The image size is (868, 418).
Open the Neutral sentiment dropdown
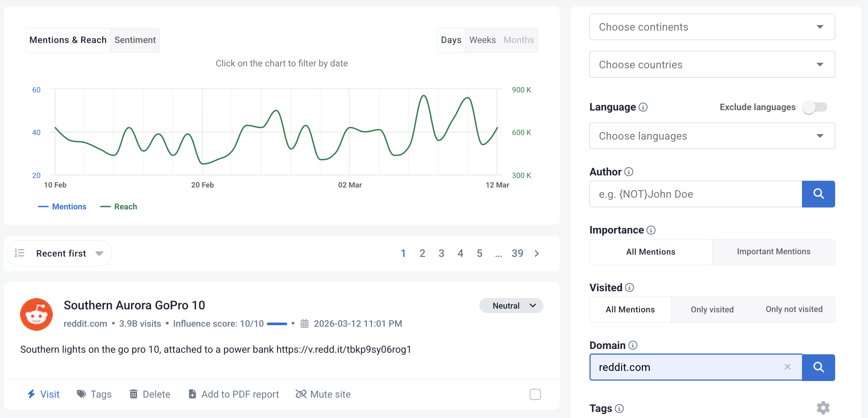tap(511, 306)
